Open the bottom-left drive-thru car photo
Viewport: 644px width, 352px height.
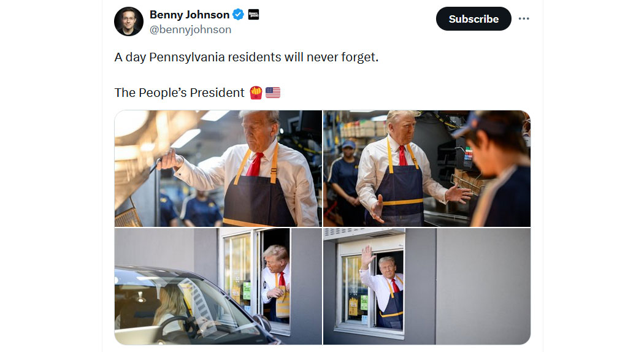(218, 286)
